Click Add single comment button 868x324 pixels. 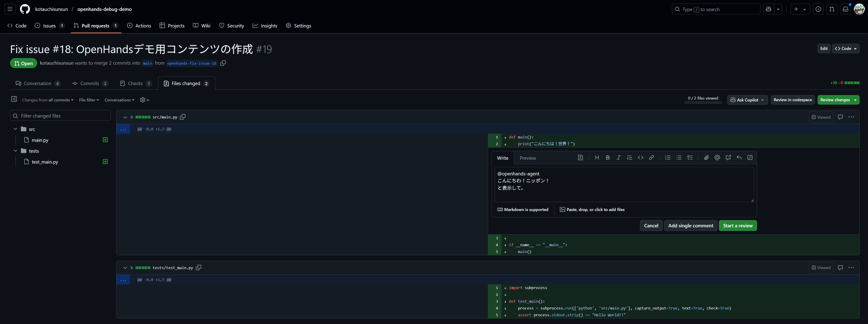(x=690, y=226)
